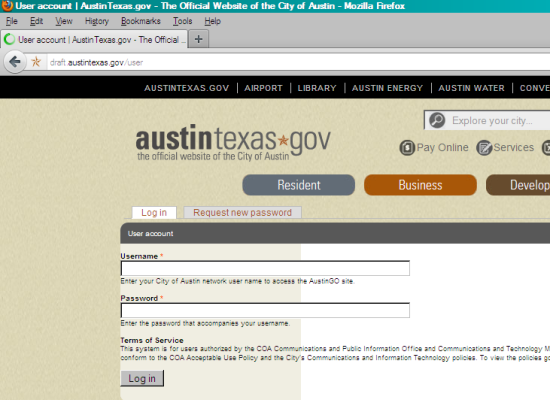Switch to the Log in tab
The width and height of the screenshot is (550, 400).
(154, 213)
